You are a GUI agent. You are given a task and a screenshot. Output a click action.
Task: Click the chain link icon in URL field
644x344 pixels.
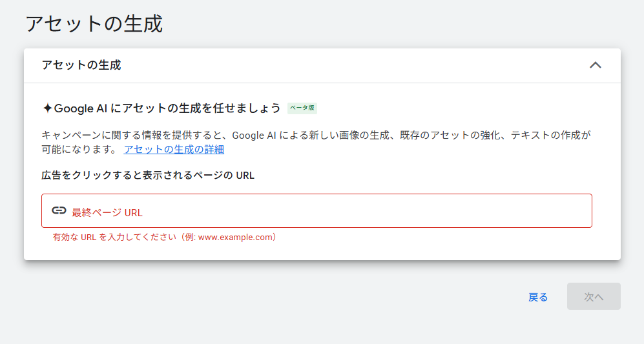(x=59, y=211)
